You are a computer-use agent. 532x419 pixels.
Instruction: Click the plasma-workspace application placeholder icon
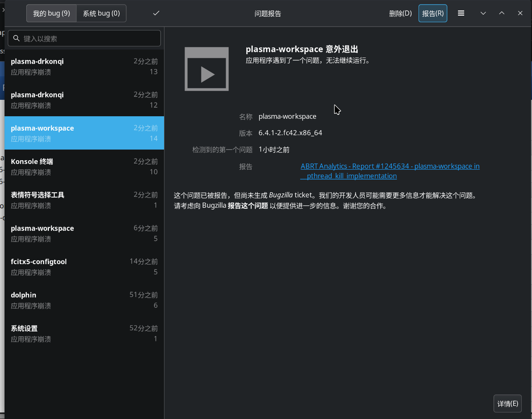click(206, 69)
